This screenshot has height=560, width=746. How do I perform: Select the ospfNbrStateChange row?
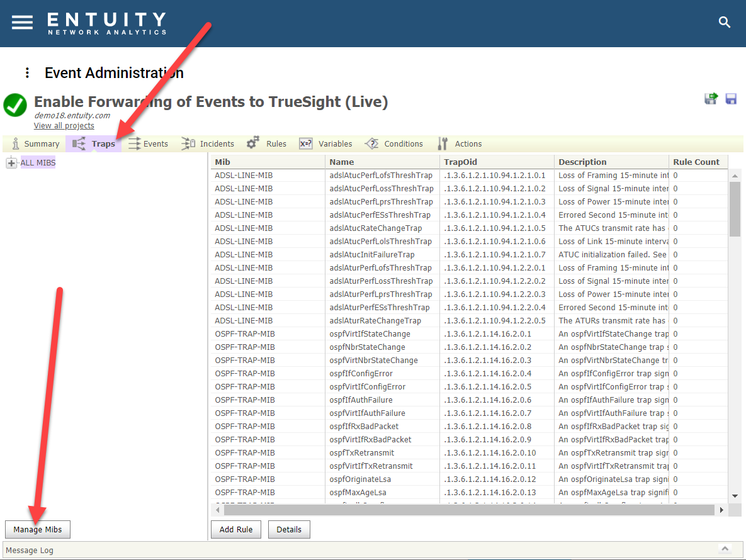(x=469, y=347)
